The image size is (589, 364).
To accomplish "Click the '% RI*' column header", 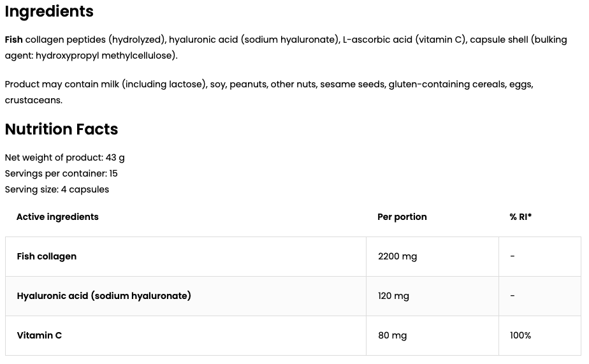I will tap(521, 217).
